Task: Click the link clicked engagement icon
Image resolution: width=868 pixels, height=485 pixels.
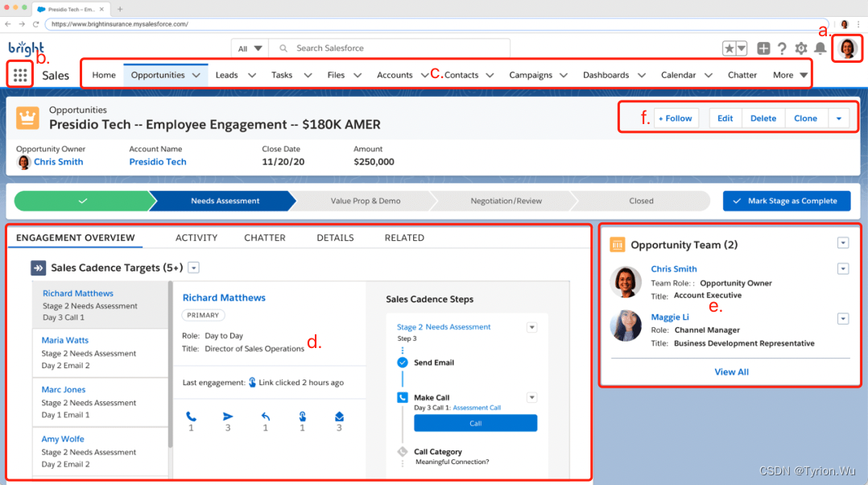Action: click(x=302, y=417)
